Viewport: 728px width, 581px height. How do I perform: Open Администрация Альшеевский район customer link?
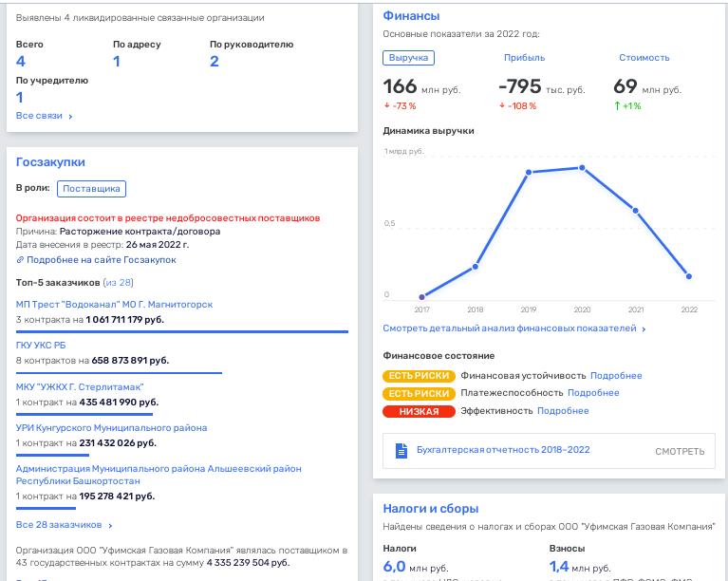159,475
